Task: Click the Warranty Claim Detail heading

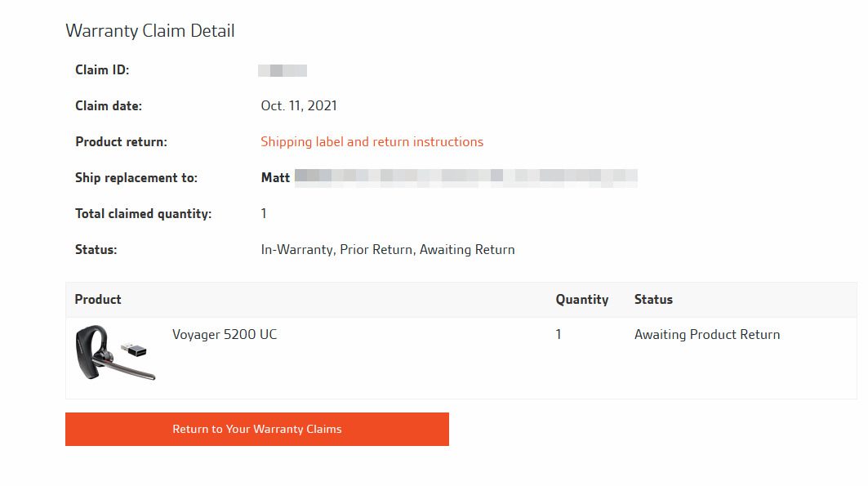Action: (x=150, y=31)
